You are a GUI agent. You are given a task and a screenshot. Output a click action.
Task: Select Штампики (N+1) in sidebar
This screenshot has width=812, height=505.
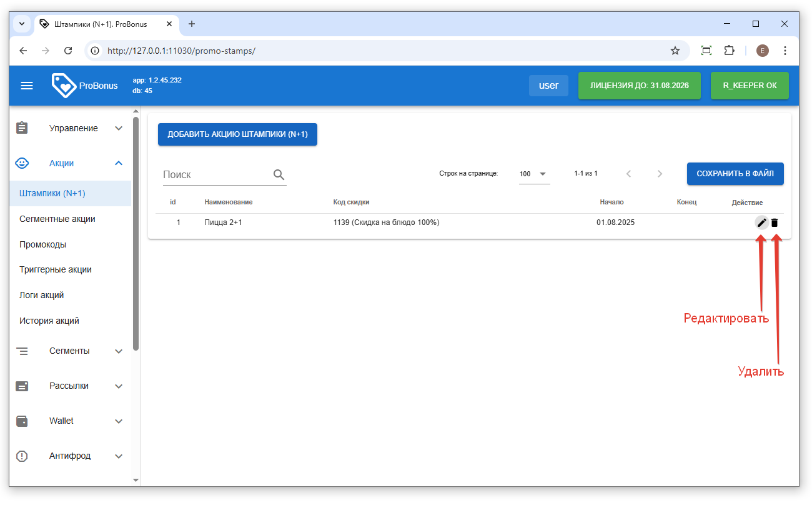[70, 193]
